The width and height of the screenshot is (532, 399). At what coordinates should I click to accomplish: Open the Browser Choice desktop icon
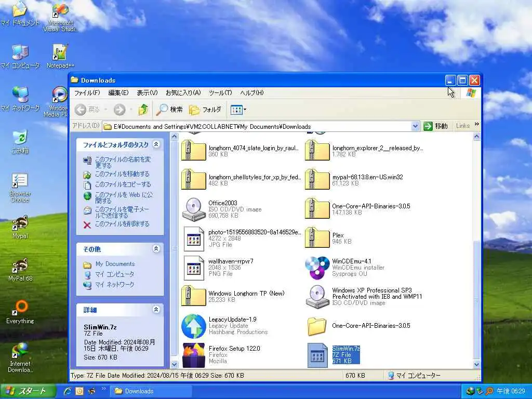20,187
